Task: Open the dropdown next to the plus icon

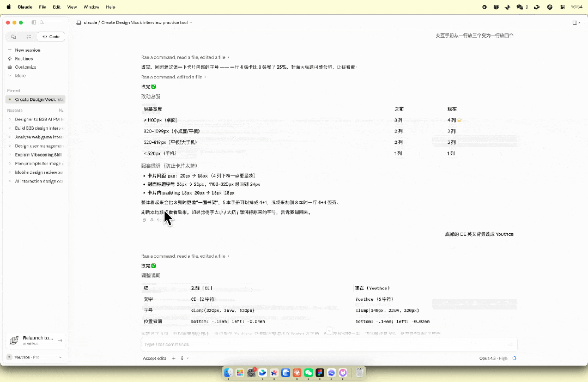Action: click(x=185, y=359)
